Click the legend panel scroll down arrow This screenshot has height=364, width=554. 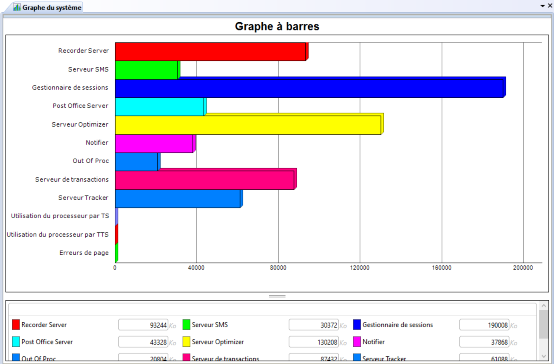point(543,356)
